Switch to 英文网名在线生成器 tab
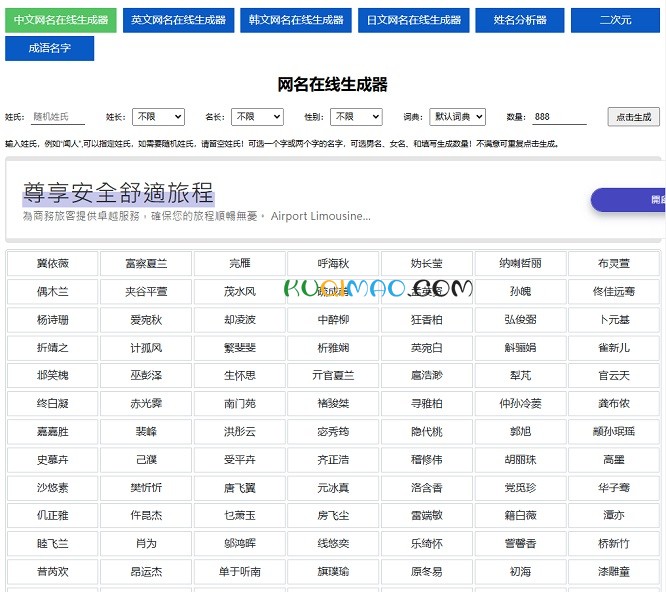Viewport: 666px width, 592px height. coord(178,20)
